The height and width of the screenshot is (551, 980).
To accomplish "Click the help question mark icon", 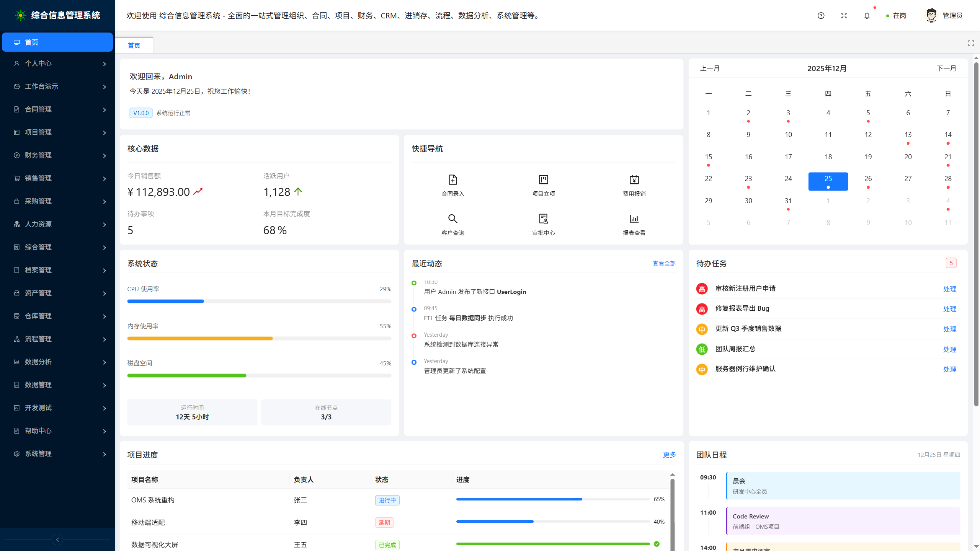I will point(820,16).
